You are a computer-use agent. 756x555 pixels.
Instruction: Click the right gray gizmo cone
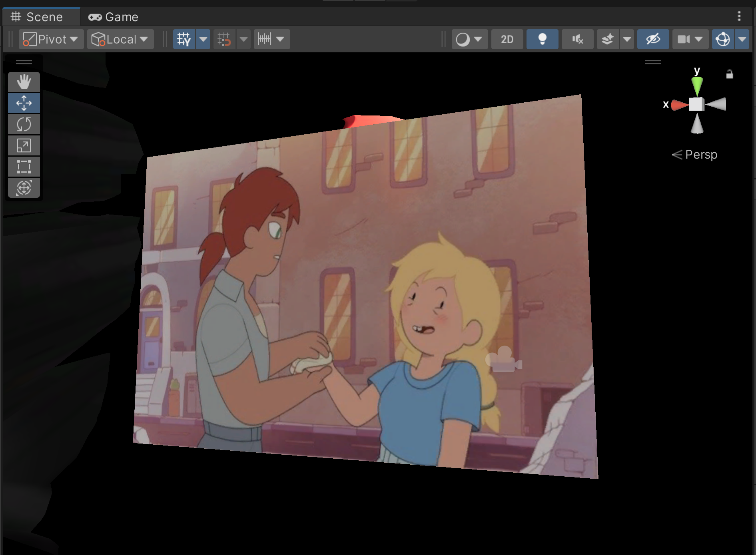click(716, 104)
